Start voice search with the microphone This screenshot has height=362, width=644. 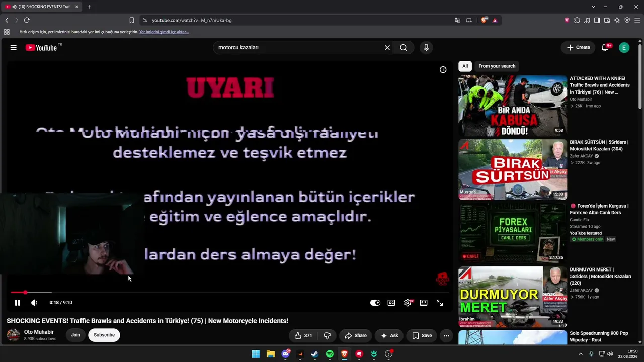(426, 48)
